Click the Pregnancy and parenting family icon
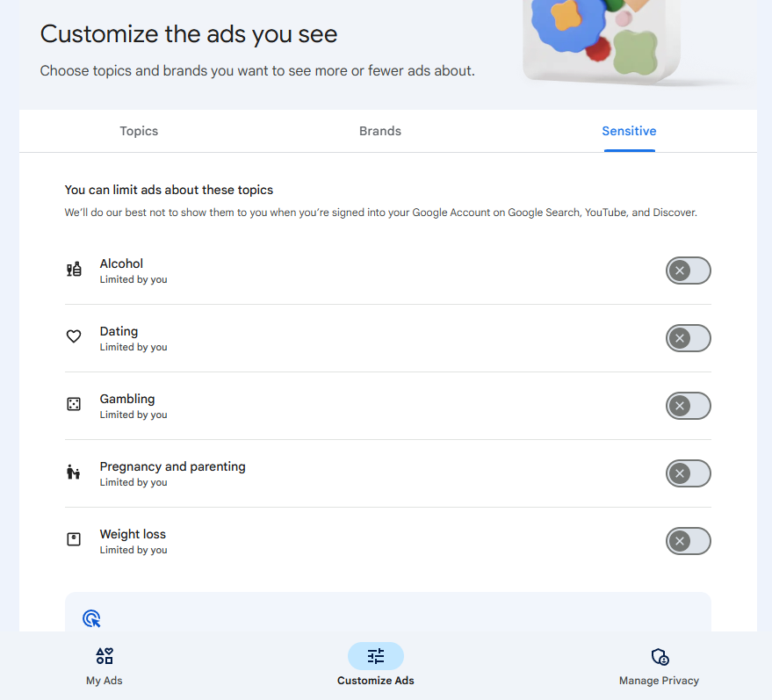 point(74,472)
